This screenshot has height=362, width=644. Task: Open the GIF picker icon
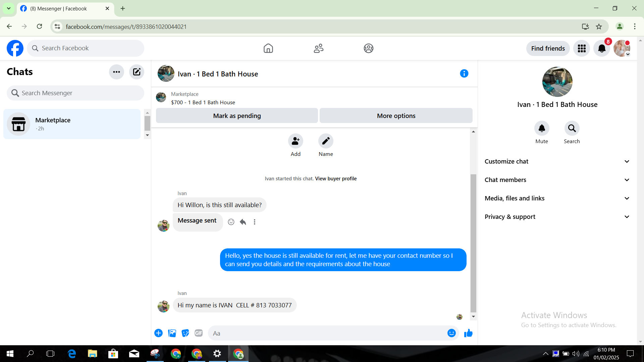click(x=199, y=333)
